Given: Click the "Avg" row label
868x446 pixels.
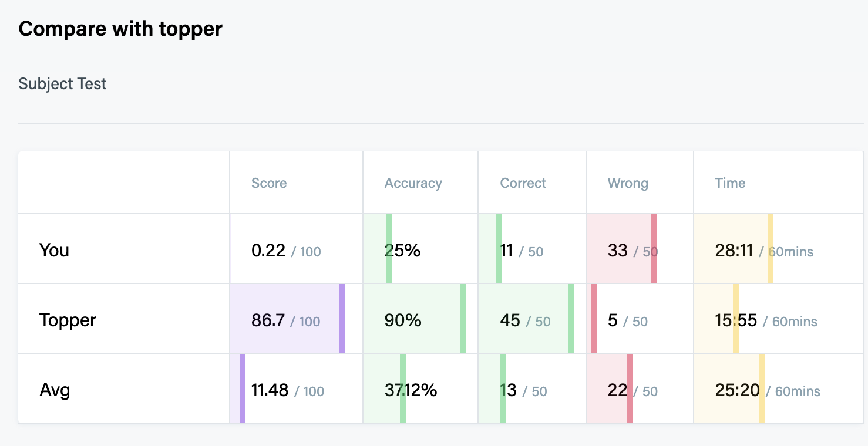Looking at the screenshot, I should (55, 390).
